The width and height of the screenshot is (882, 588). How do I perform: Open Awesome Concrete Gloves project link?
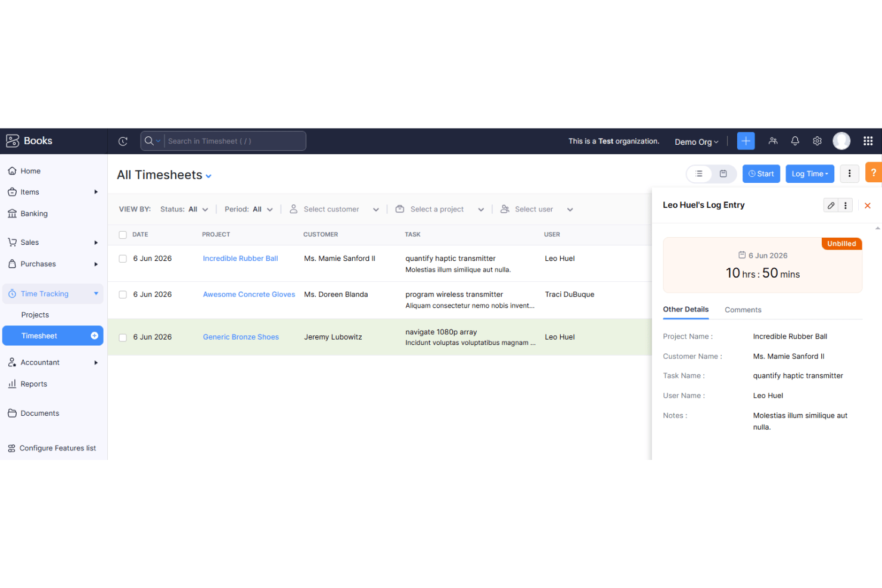(x=249, y=294)
